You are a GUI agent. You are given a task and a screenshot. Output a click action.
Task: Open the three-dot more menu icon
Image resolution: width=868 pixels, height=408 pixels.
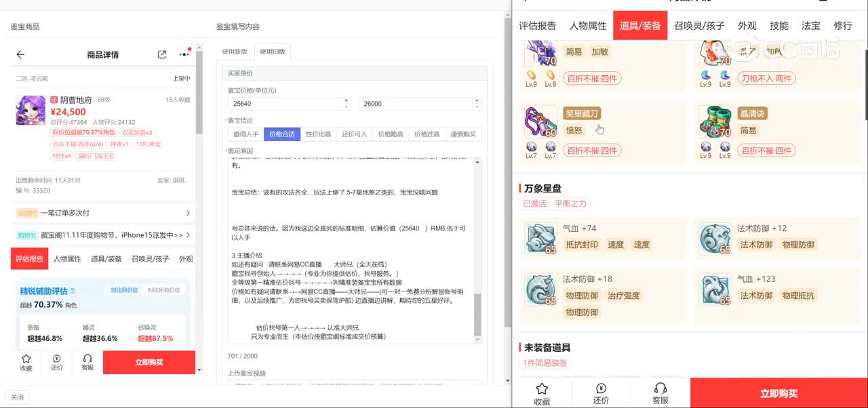point(184,54)
